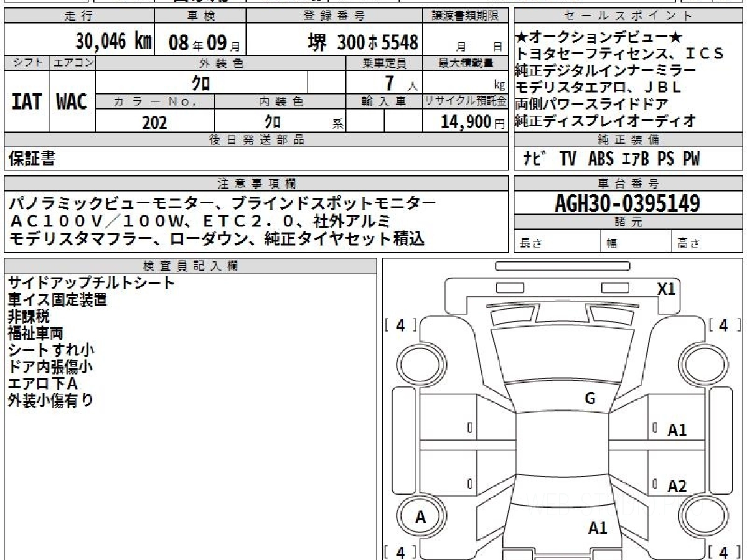Viewport: 747px width, 560px height.
Task: Click the 内装色 header
Action: 280,101
